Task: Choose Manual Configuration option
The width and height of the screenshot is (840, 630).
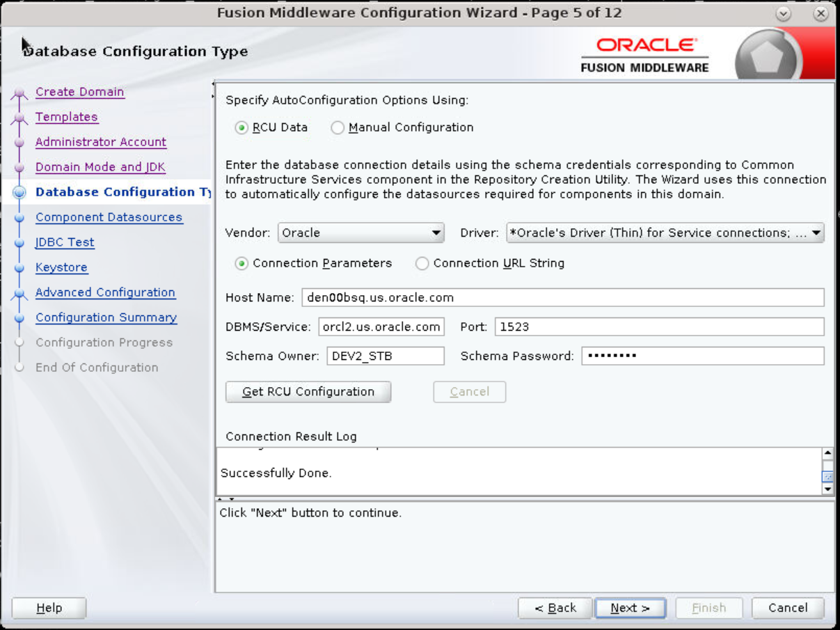Action: click(x=338, y=128)
